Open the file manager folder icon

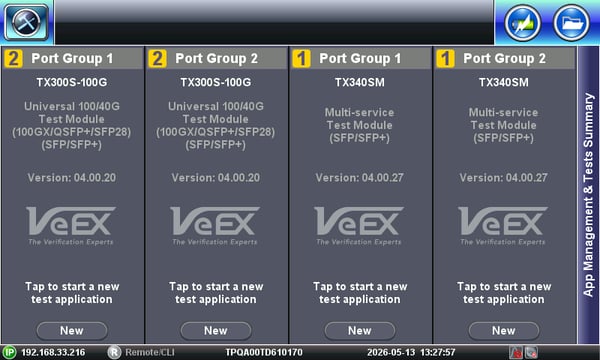571,23
